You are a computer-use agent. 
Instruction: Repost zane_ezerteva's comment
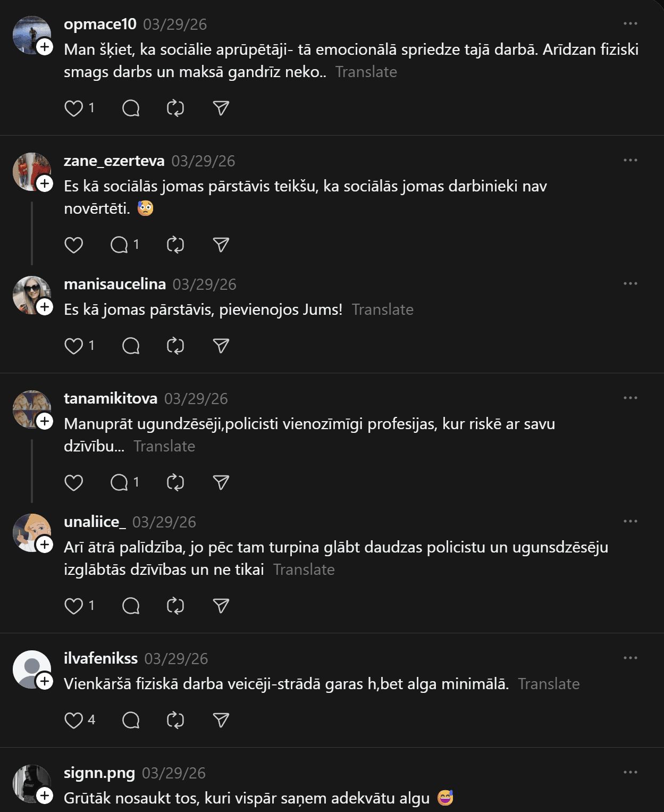coord(175,245)
